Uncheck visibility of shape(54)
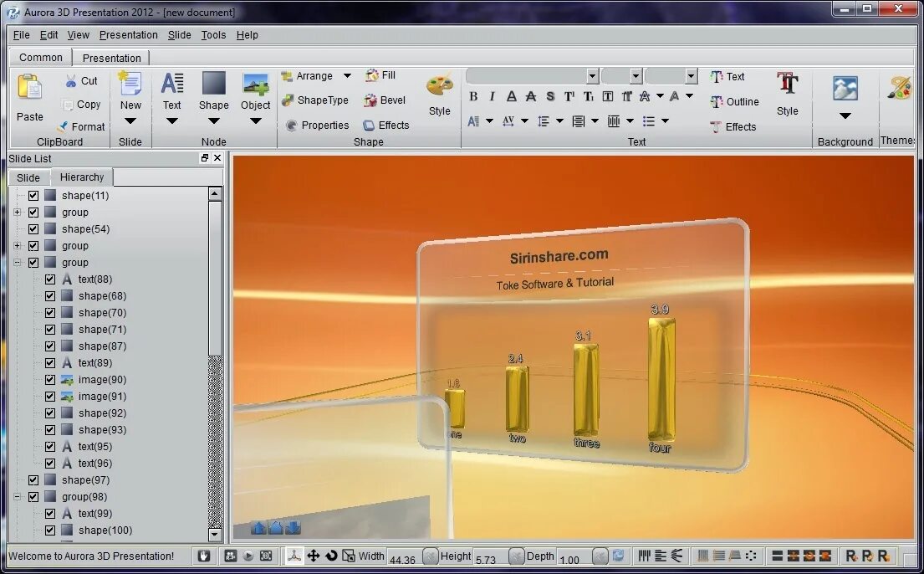The width and height of the screenshot is (924, 574). [33, 229]
